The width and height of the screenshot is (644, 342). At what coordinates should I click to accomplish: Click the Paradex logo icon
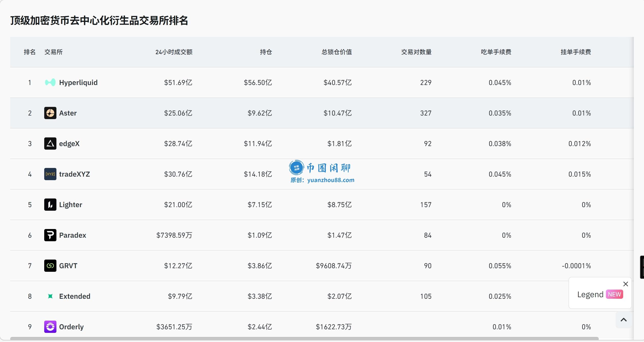50,235
